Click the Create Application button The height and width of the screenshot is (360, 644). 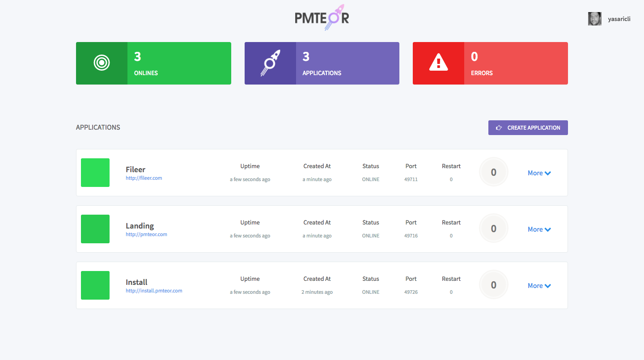point(528,127)
